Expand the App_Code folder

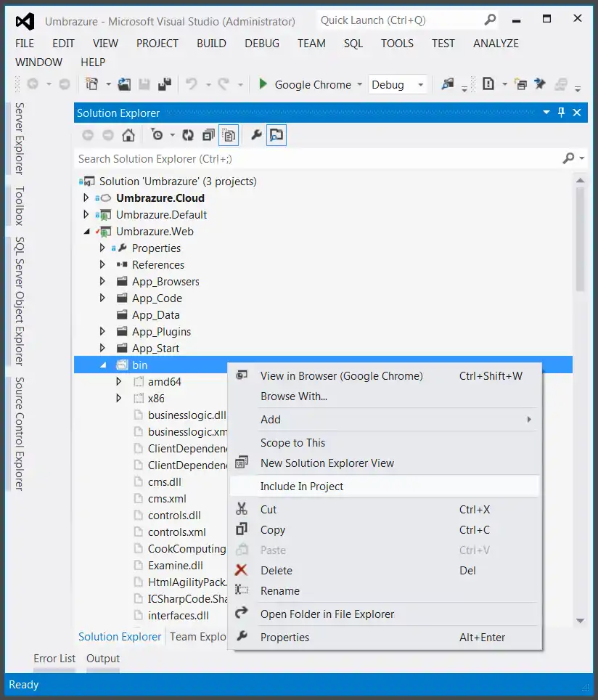pyautogui.click(x=102, y=298)
